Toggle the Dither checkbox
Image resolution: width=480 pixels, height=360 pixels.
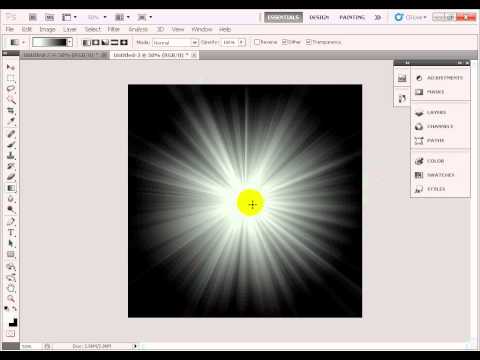tap(284, 42)
